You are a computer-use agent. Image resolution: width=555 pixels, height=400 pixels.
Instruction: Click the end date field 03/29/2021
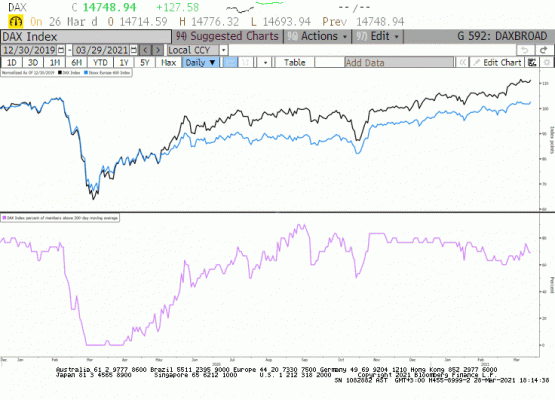pos(102,50)
